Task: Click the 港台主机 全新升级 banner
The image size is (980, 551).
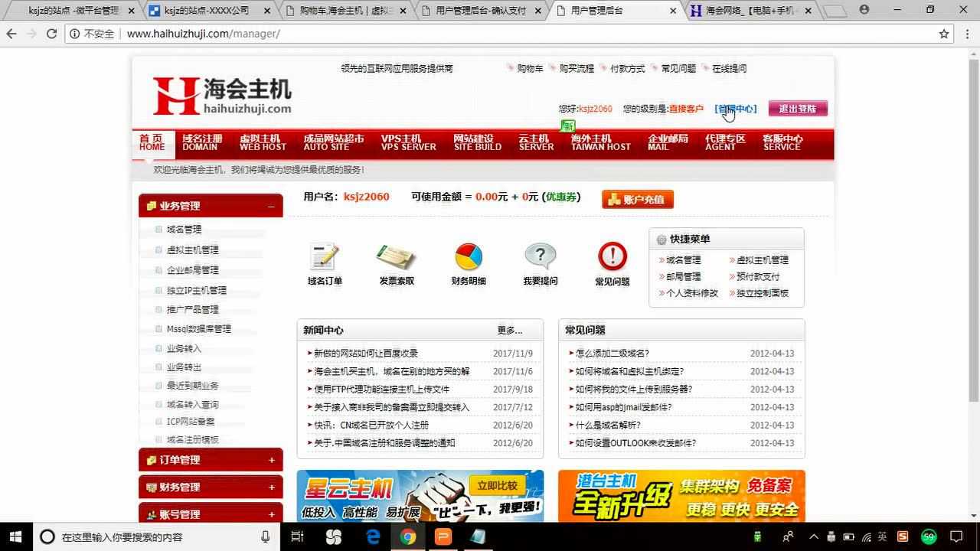Action: tap(681, 496)
